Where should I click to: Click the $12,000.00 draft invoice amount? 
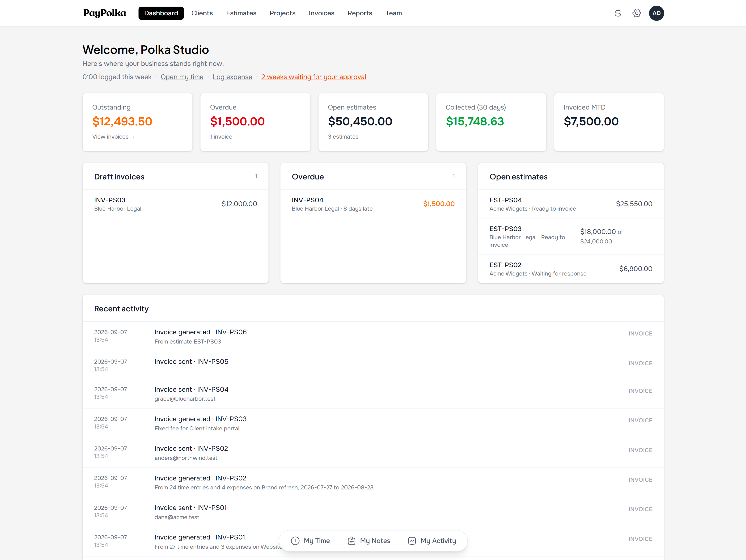point(239,204)
